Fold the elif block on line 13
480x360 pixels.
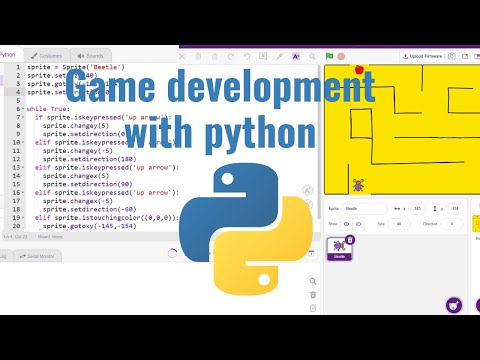tap(23, 167)
